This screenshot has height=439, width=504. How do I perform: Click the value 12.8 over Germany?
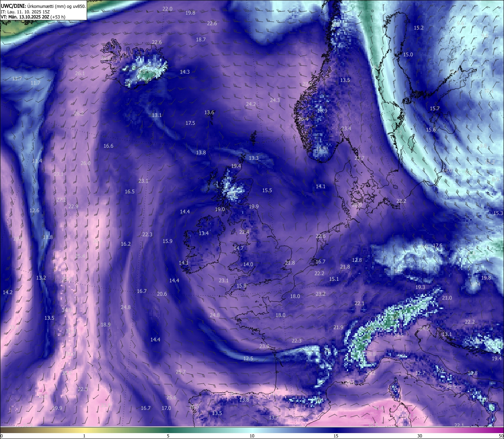click(x=357, y=260)
